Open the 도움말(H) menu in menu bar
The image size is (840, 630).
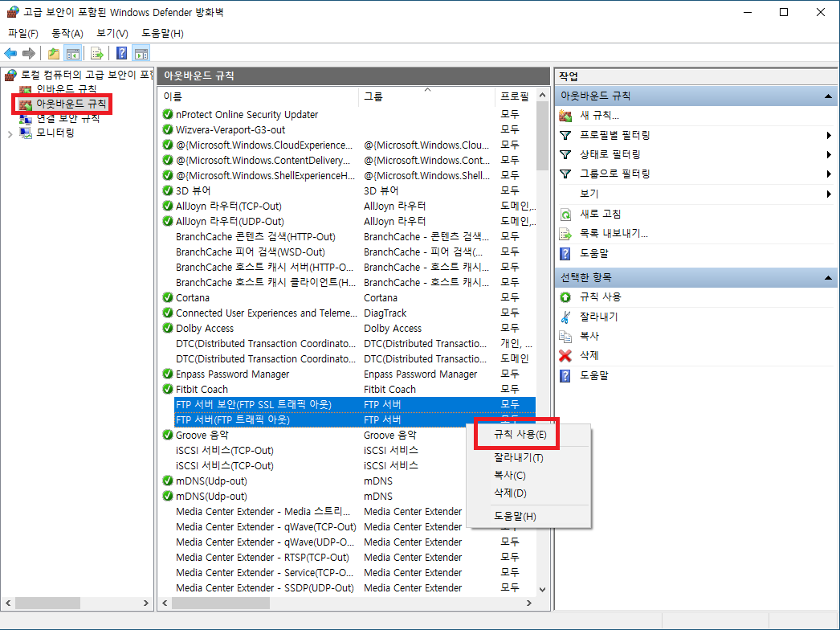(x=162, y=33)
